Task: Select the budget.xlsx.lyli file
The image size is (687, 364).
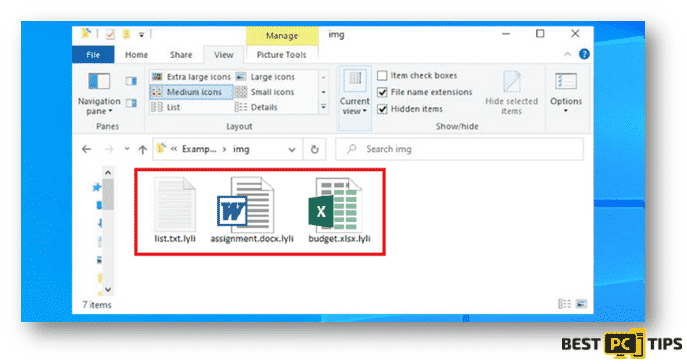Action: click(339, 210)
